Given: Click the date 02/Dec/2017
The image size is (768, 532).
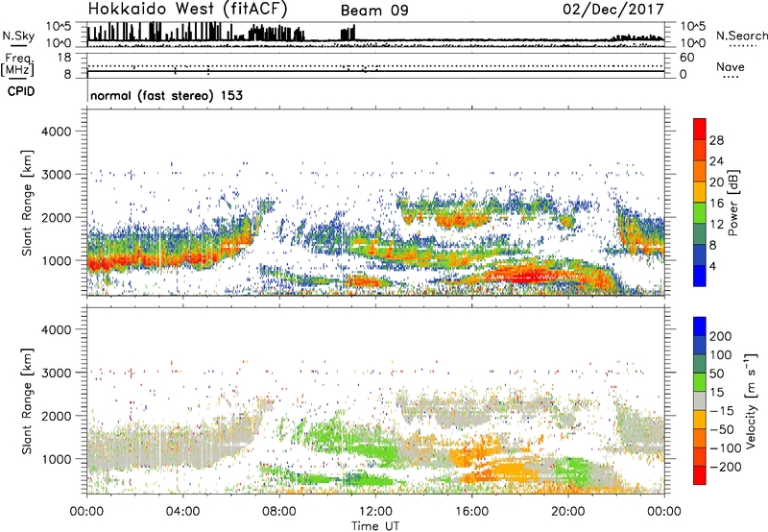Looking at the screenshot, I should [x=613, y=9].
